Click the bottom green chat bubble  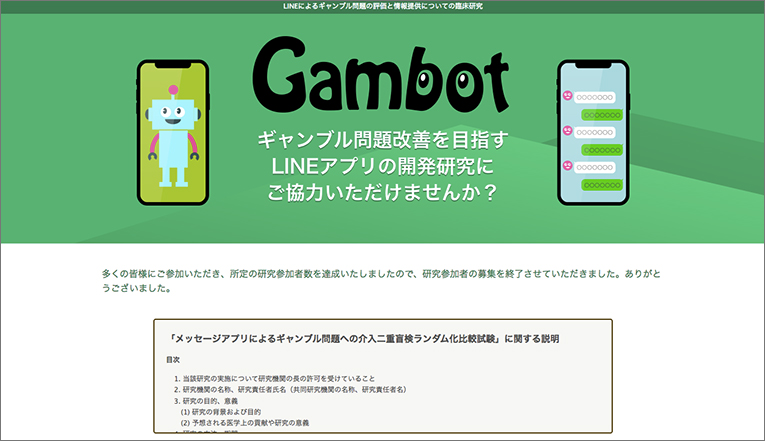coord(602,185)
